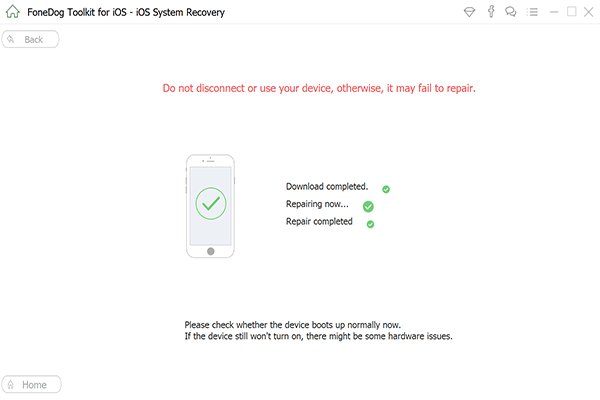Click the red do-not-disconnect warning text

click(319, 88)
